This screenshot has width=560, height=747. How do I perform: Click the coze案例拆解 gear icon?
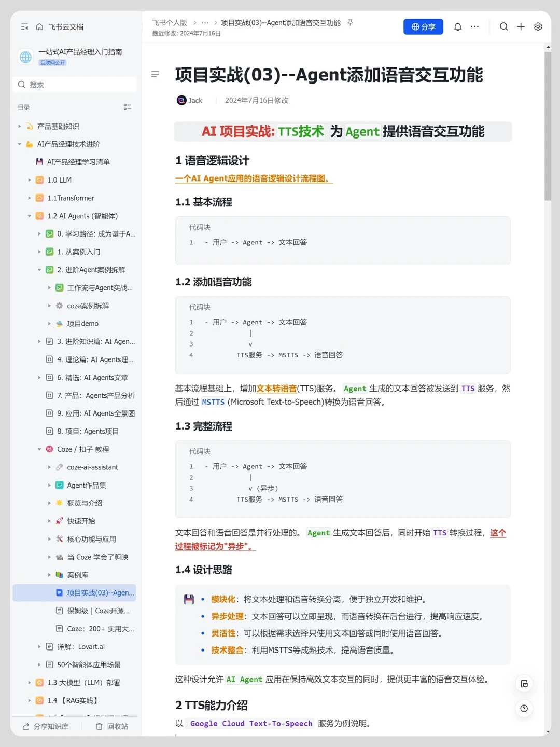59,306
